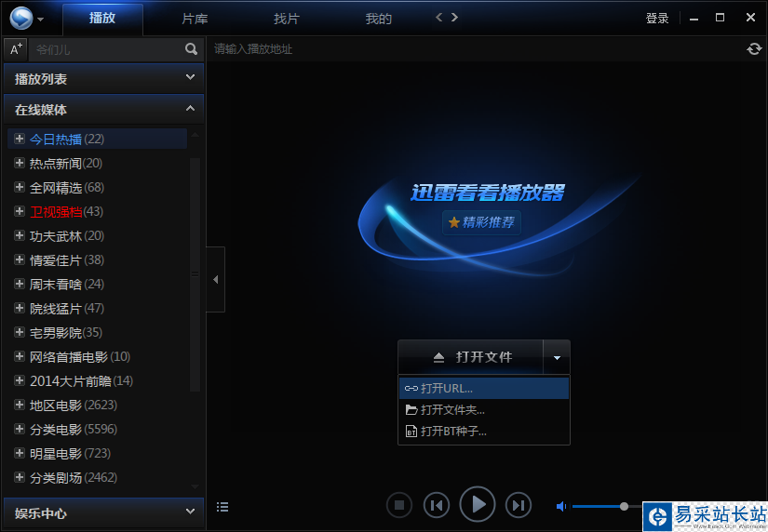Adjust the volume slider handle
This screenshot has width=768, height=532.
point(624,507)
